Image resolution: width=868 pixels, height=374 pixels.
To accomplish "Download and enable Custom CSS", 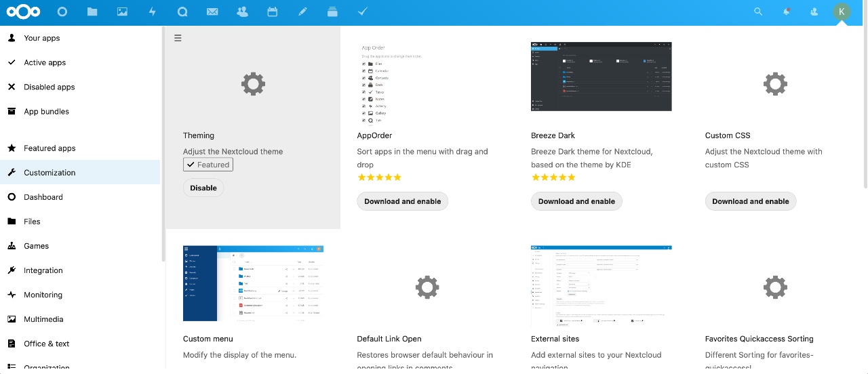I will (751, 201).
